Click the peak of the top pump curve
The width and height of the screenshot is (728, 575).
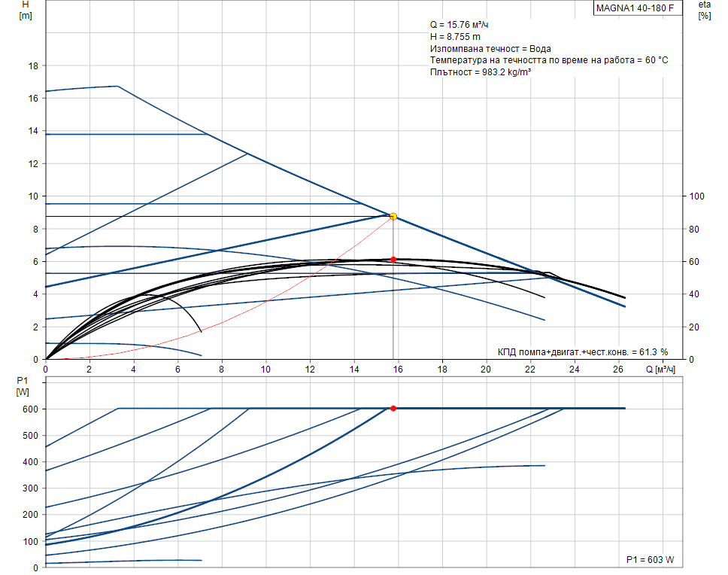(117, 86)
